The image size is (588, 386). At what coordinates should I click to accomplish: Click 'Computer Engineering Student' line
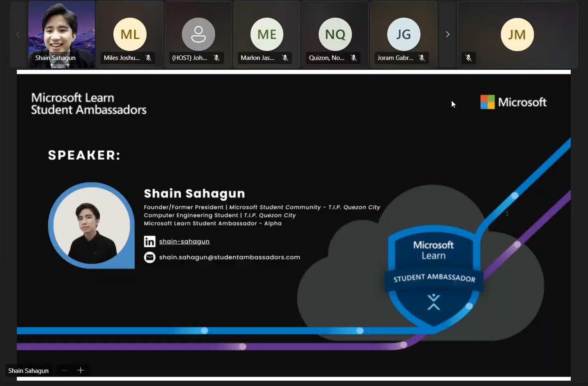click(220, 215)
